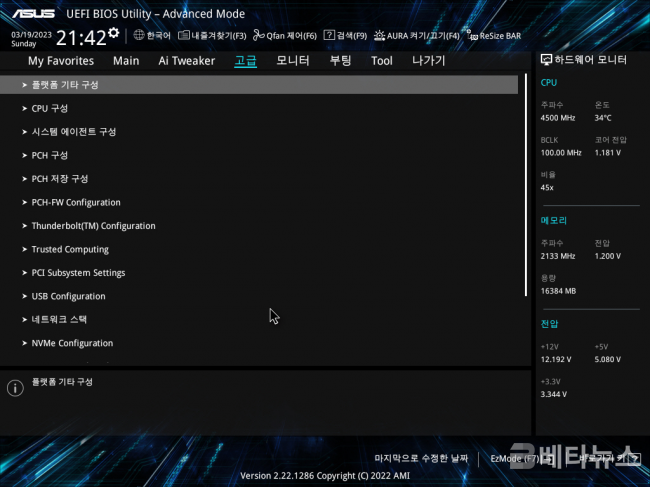Expand PCH 구성 submenu arrow
The height and width of the screenshot is (487, 650).
pyautogui.click(x=24, y=155)
